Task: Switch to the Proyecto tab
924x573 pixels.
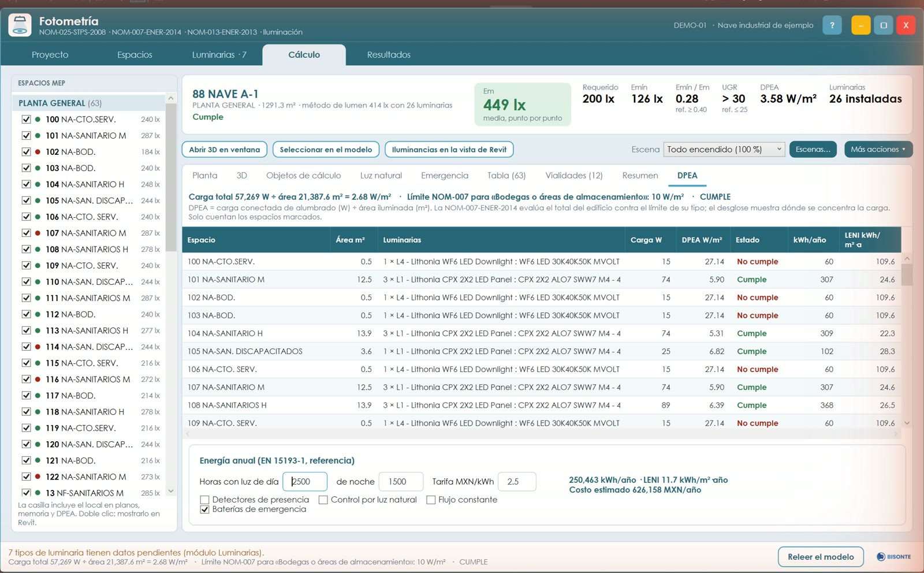Action: point(50,55)
